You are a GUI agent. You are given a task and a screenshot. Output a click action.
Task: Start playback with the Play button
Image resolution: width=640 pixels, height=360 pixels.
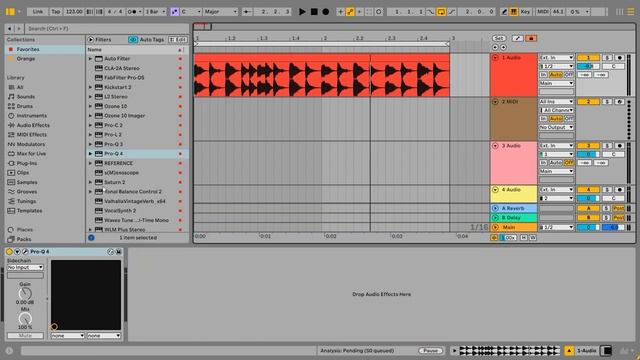coord(302,12)
